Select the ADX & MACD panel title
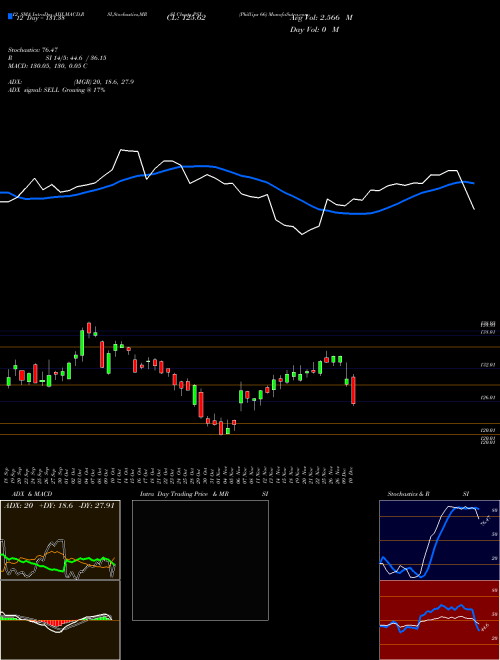 32,494
